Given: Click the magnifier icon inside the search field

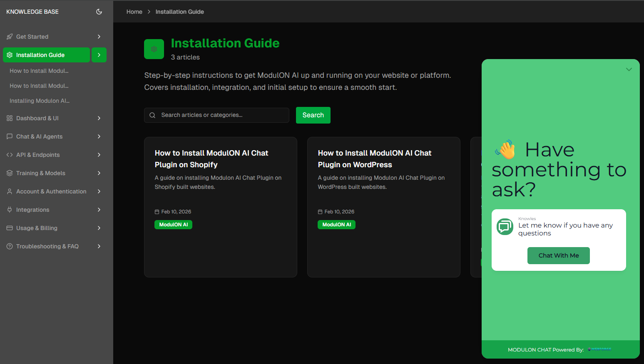Looking at the screenshot, I should point(152,115).
